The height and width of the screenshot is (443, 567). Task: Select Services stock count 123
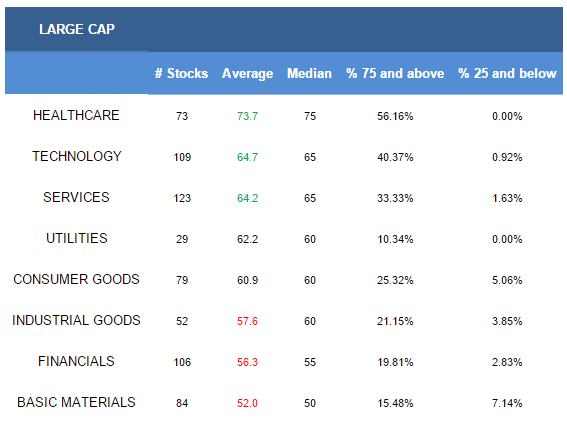[x=182, y=198]
